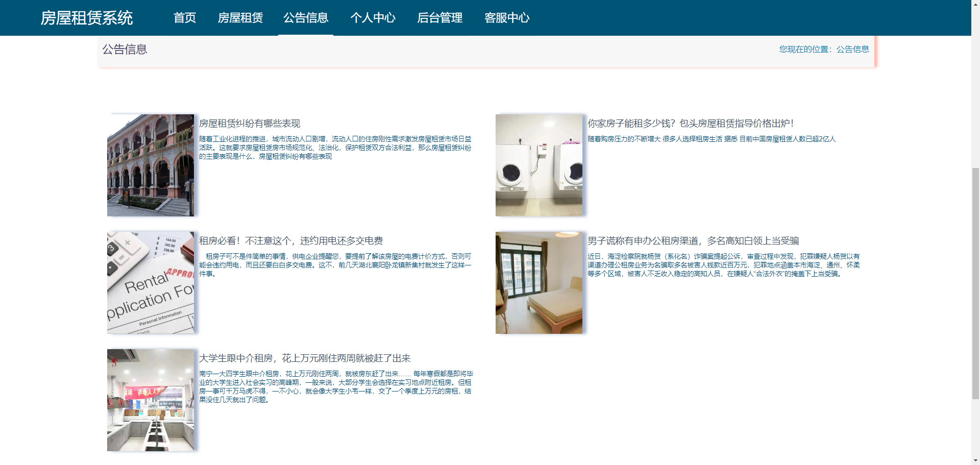Open article 房屋租赁纠纷有哪些表现
This screenshot has width=980, height=465.
pyautogui.click(x=250, y=124)
